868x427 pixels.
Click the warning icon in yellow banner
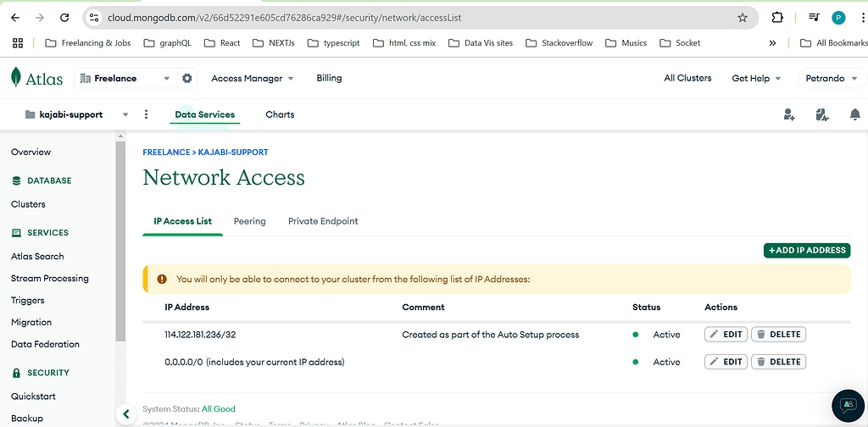coord(162,280)
